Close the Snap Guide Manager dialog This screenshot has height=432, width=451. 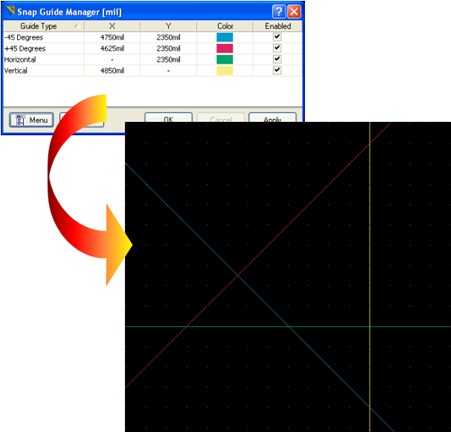pos(294,12)
